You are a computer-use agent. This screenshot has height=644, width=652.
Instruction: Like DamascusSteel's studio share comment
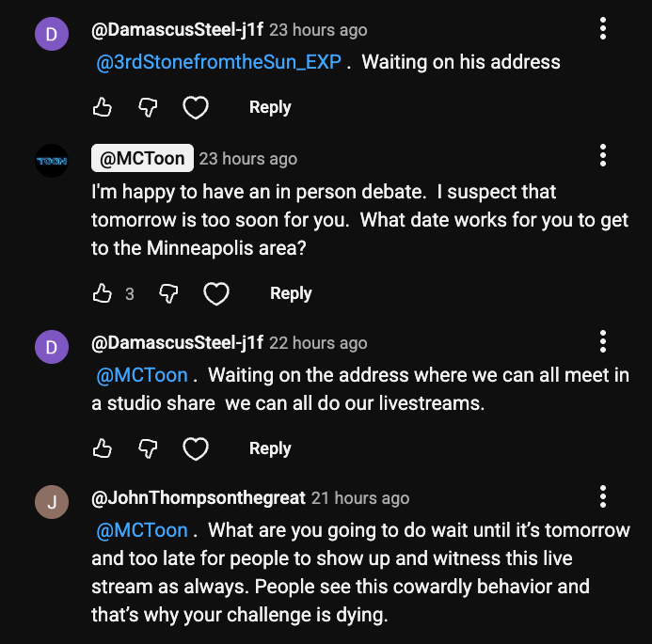click(x=103, y=449)
